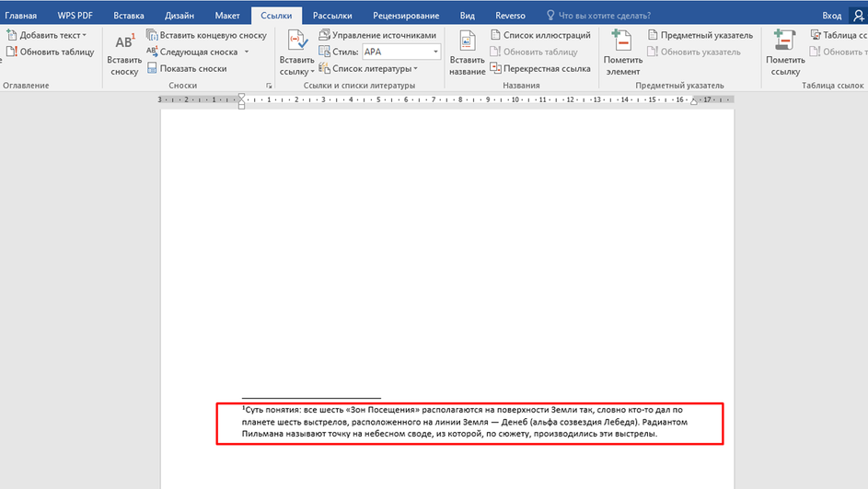Click grayed Update Index icon
This screenshot has height=489, width=868.
653,52
